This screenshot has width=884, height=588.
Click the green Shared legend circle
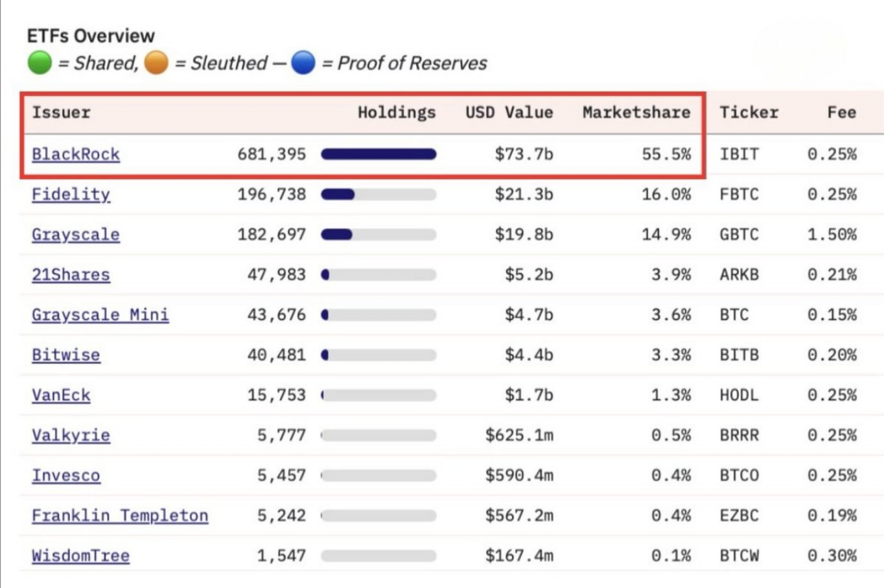tap(40, 63)
